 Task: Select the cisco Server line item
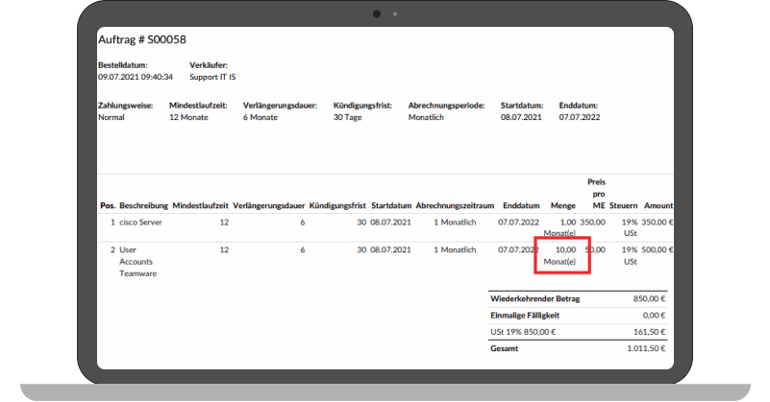click(140, 221)
